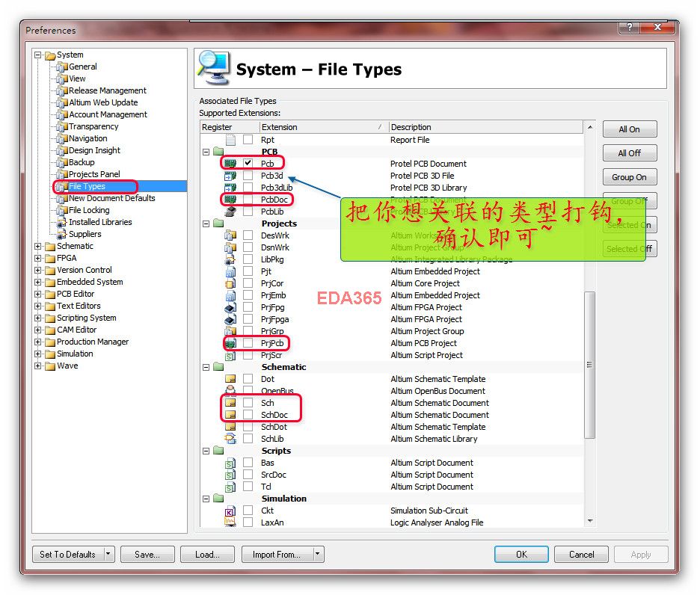This screenshot has width=700, height=595.
Task: Open Account Management preferences page
Action: [x=108, y=114]
